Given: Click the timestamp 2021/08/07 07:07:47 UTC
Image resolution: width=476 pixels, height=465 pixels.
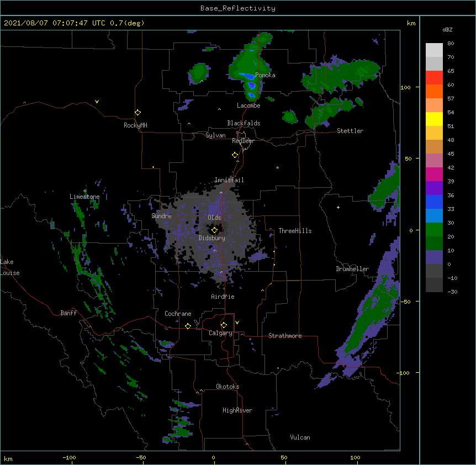Looking at the screenshot, I should tap(55, 23).
